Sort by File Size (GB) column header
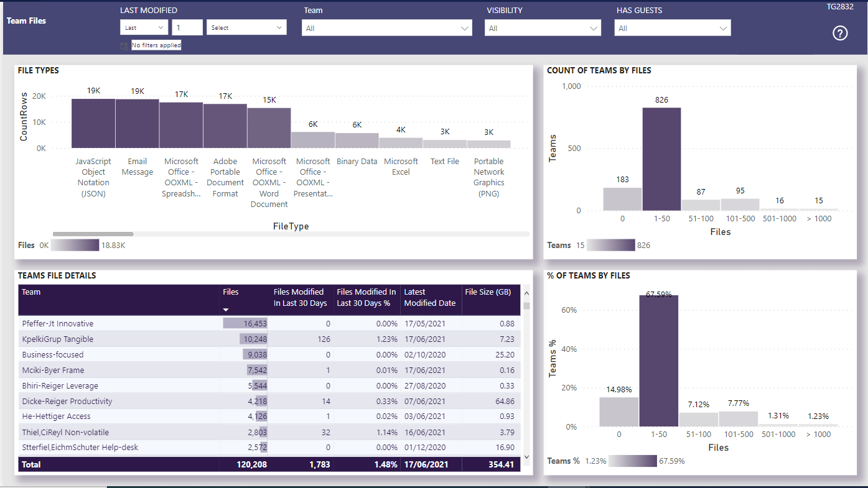This screenshot has width=868, height=488. [x=488, y=292]
